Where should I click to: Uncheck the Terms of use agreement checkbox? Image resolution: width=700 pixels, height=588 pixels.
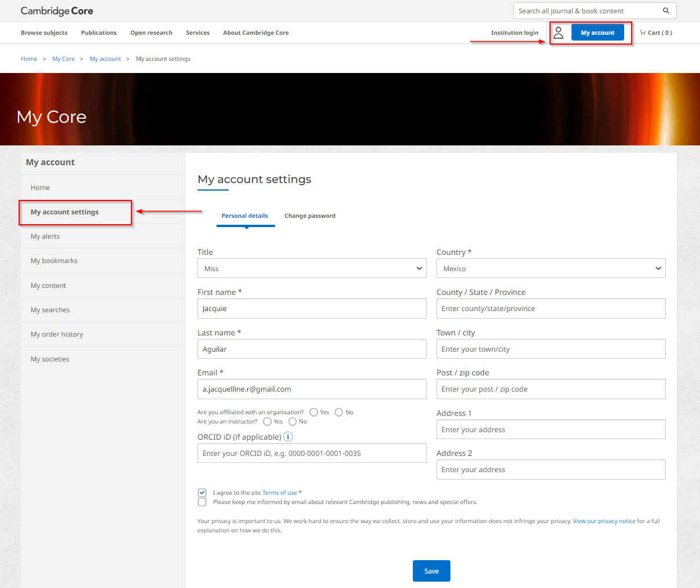(201, 492)
